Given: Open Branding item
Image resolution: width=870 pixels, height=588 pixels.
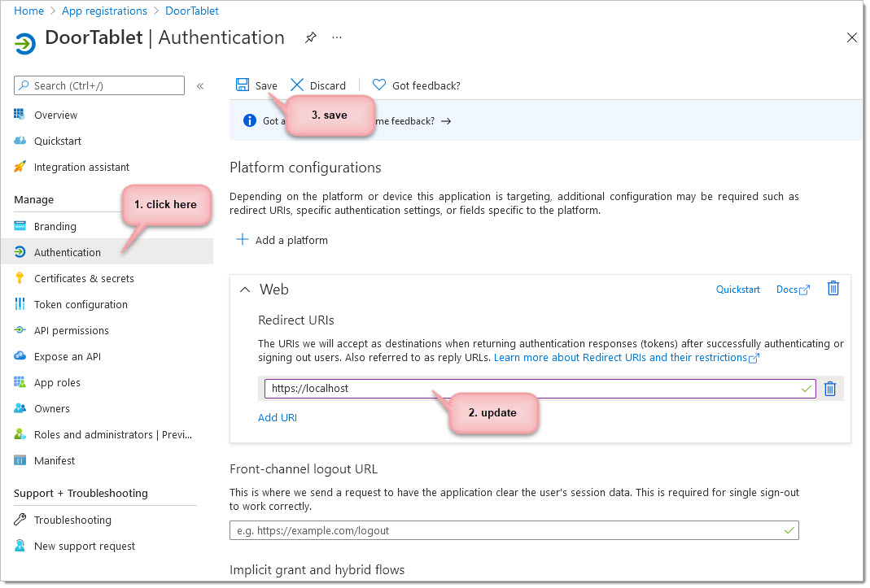Looking at the screenshot, I should click(x=55, y=226).
